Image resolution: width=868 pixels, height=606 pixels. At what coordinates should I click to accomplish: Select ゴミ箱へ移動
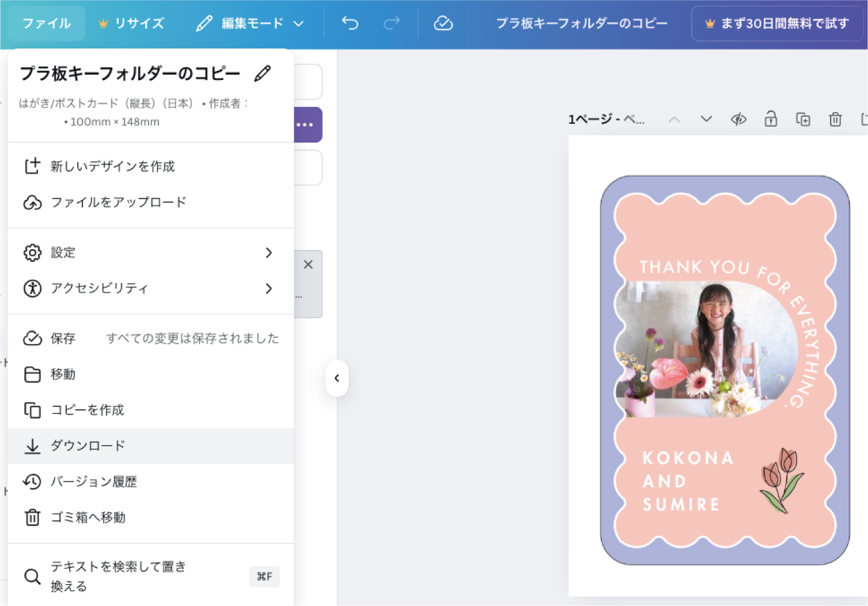click(151, 518)
